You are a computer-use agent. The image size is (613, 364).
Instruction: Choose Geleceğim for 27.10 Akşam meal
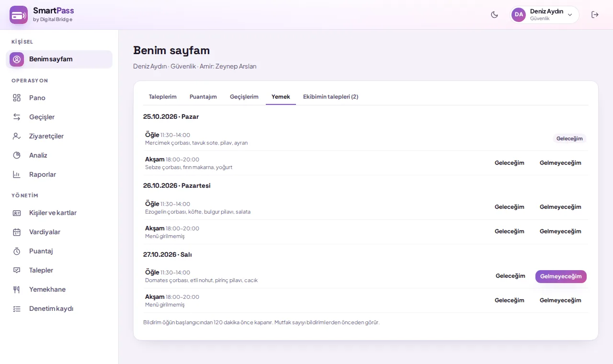pos(510,300)
